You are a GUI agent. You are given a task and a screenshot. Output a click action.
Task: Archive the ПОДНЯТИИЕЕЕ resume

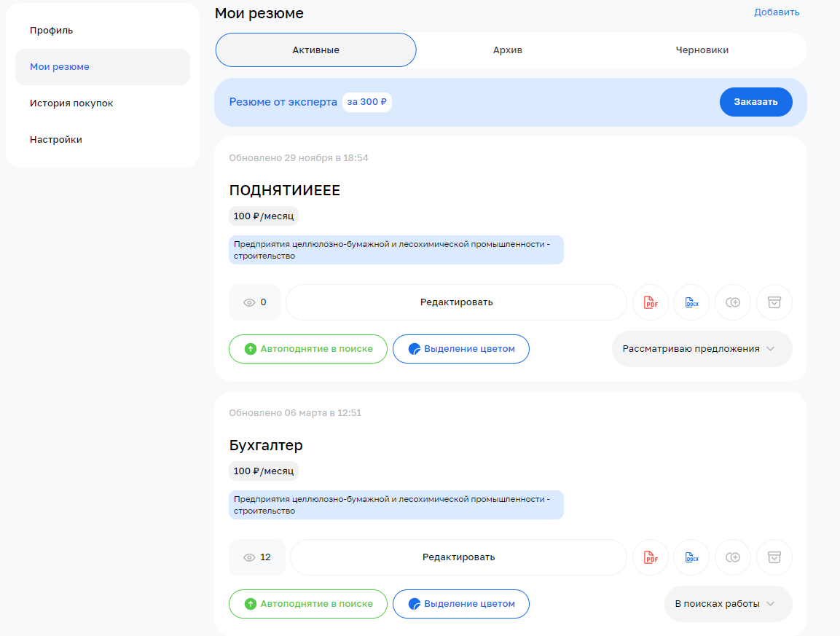point(774,302)
